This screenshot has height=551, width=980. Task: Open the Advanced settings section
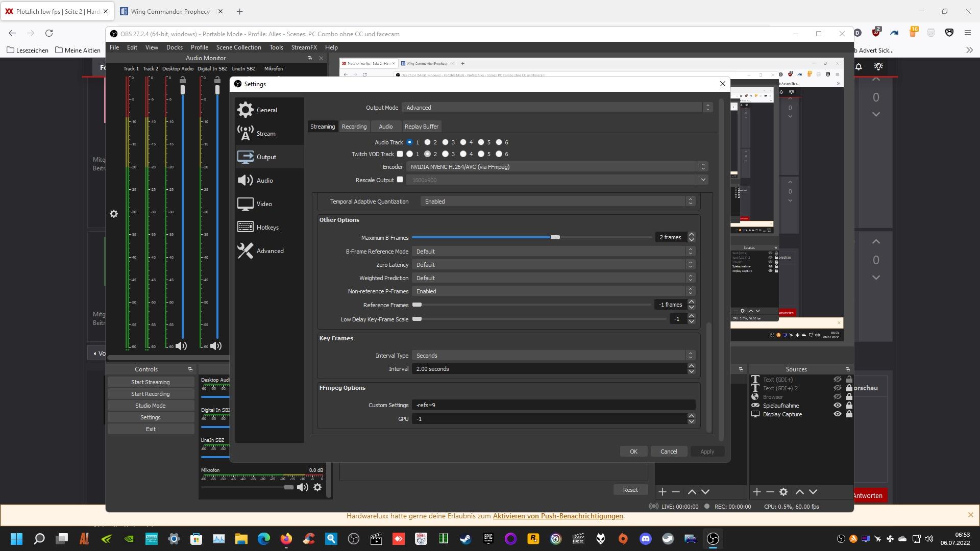[x=269, y=251]
